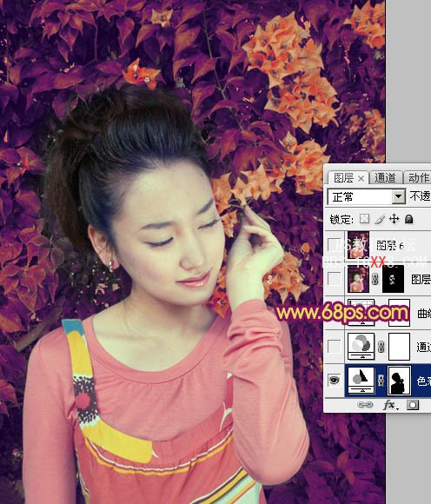Screen dimensions: 431x504
Task: Click the 锁定 label
Action: [341, 220]
